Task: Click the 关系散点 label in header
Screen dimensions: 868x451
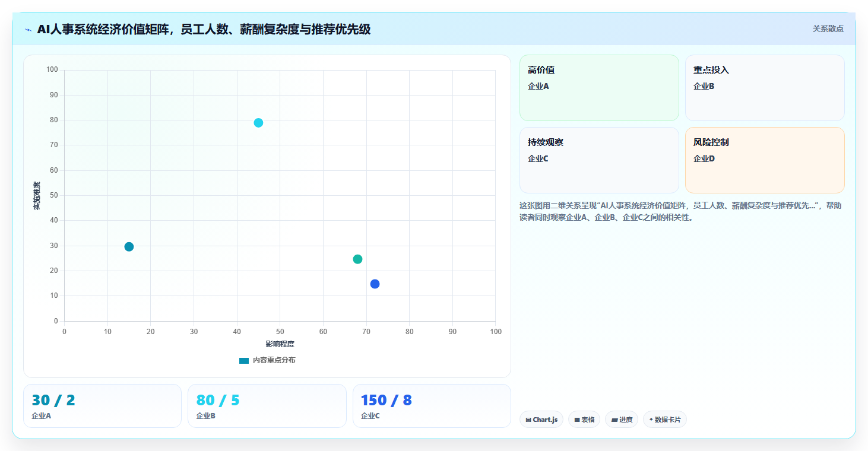Action: (x=828, y=28)
